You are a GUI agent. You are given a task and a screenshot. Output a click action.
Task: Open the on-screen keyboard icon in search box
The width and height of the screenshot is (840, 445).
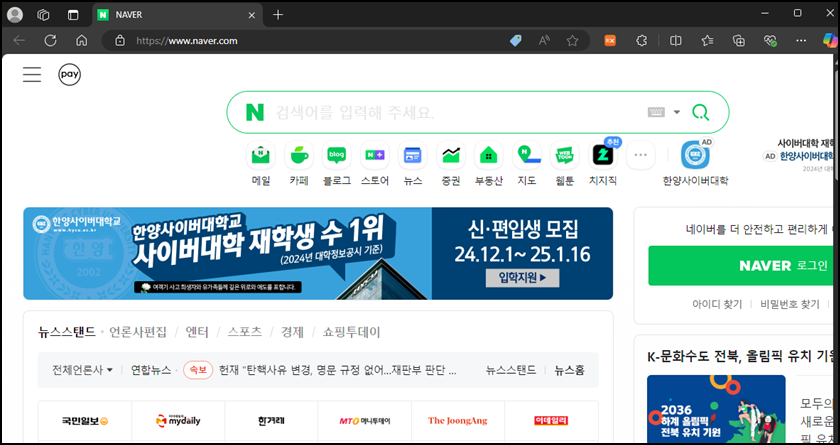click(x=656, y=112)
